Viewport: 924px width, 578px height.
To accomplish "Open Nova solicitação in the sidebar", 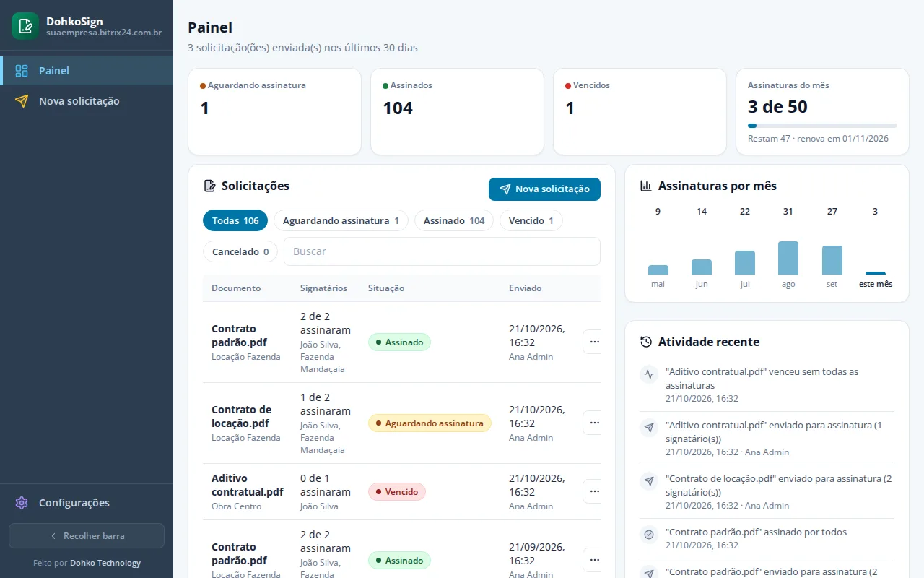I will (87, 101).
